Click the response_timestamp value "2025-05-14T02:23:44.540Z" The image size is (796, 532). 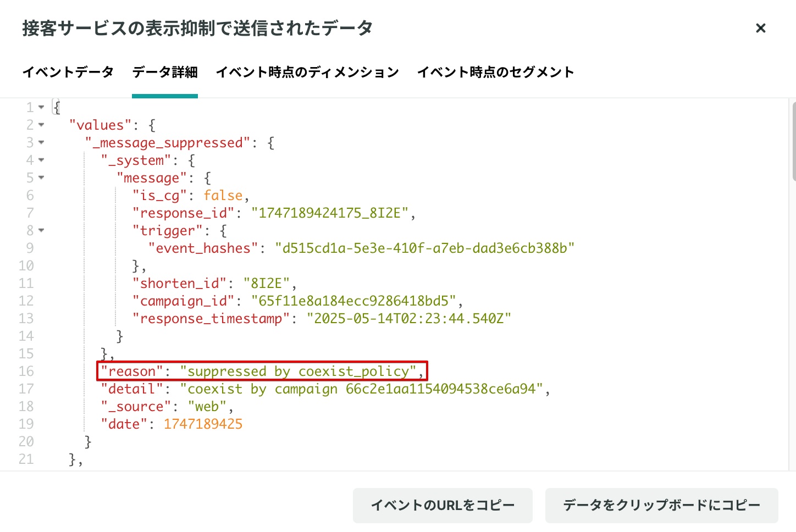pyautogui.click(x=409, y=319)
